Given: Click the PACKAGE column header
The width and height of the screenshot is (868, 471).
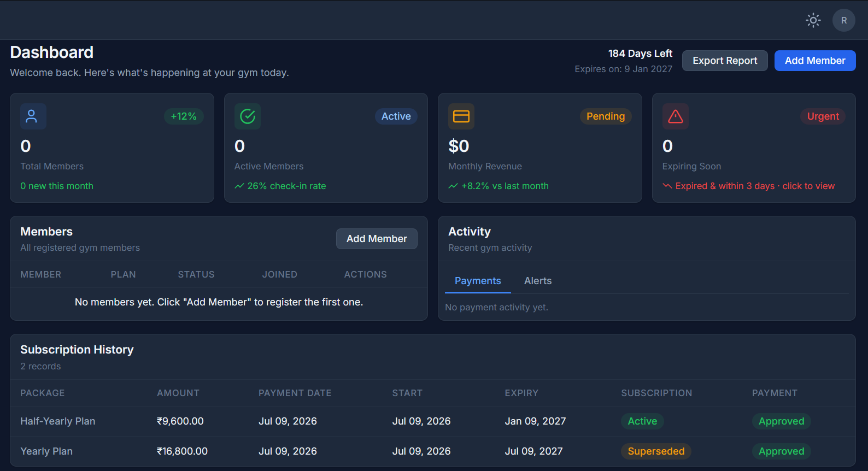Looking at the screenshot, I should click(x=43, y=393).
